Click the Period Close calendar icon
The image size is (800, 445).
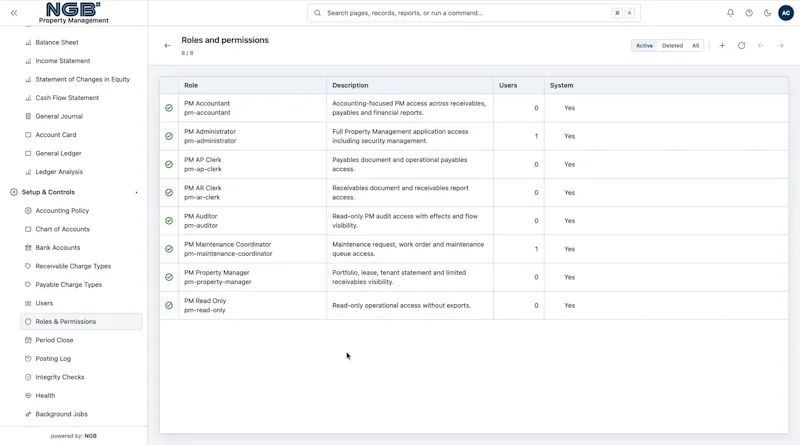28,340
